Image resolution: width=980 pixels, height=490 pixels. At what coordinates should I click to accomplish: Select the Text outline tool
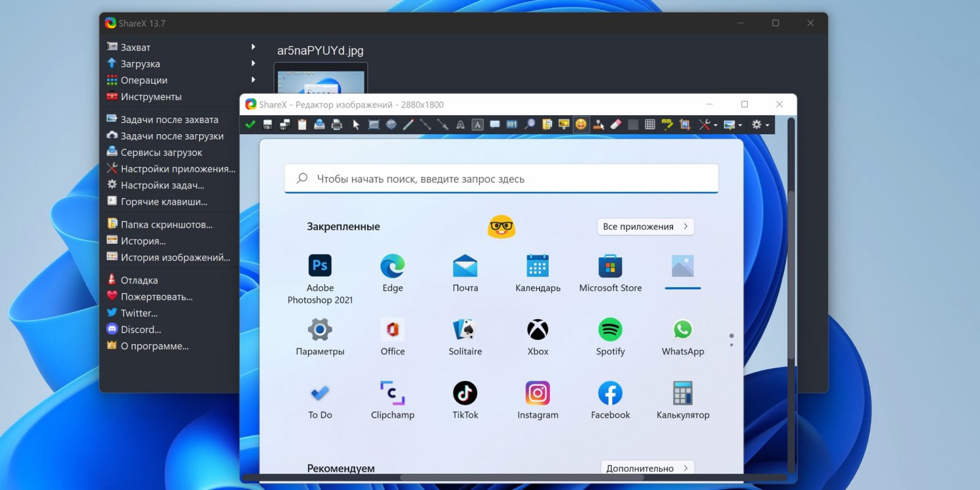[460, 124]
